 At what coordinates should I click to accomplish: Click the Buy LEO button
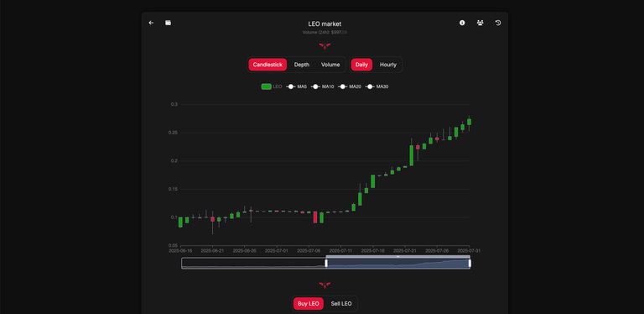(309, 304)
